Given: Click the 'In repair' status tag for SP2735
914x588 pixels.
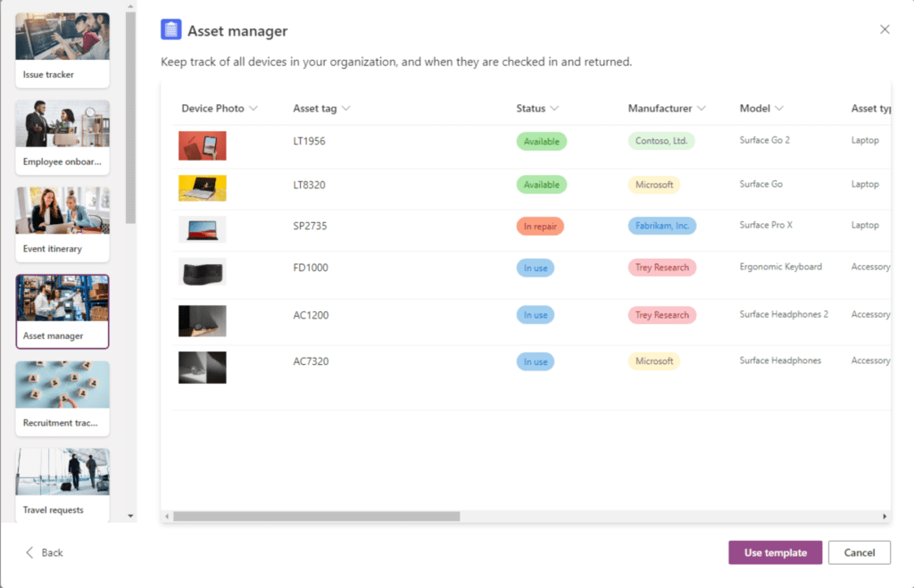Looking at the screenshot, I should click(539, 227).
